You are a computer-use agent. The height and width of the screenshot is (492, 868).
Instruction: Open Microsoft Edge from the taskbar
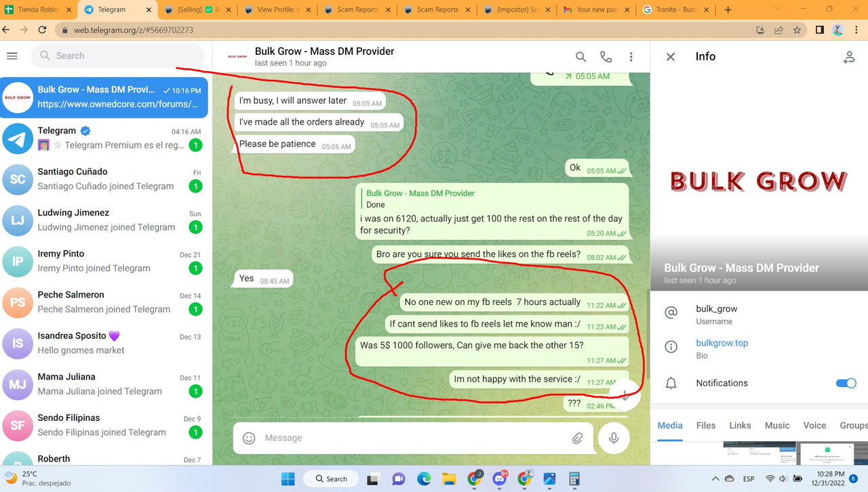point(424,478)
